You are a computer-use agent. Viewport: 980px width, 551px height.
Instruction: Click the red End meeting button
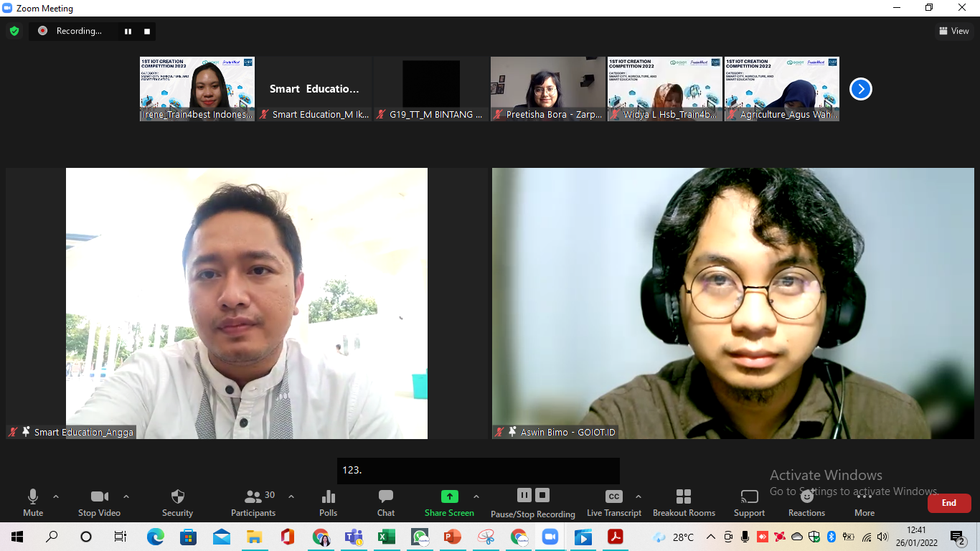click(x=949, y=503)
